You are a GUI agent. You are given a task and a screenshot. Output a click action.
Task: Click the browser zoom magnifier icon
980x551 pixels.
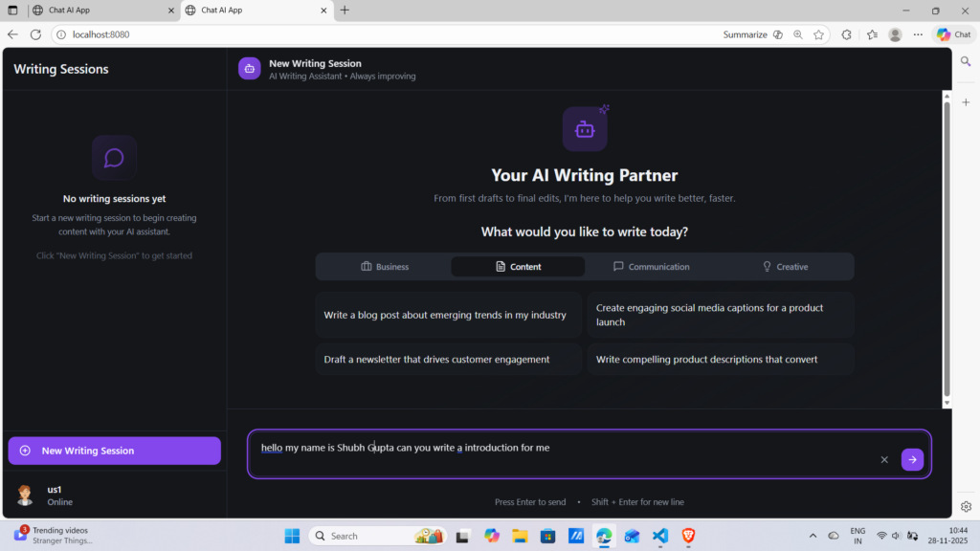pos(798,34)
